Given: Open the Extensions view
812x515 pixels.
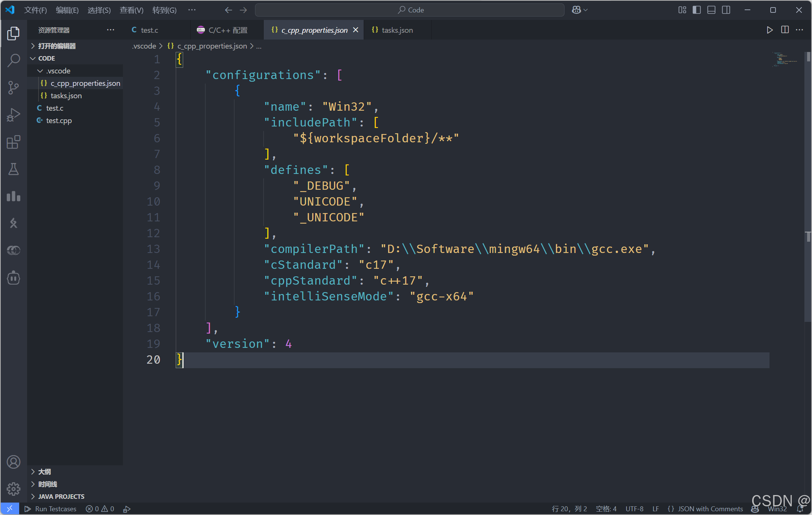Looking at the screenshot, I should [x=14, y=142].
